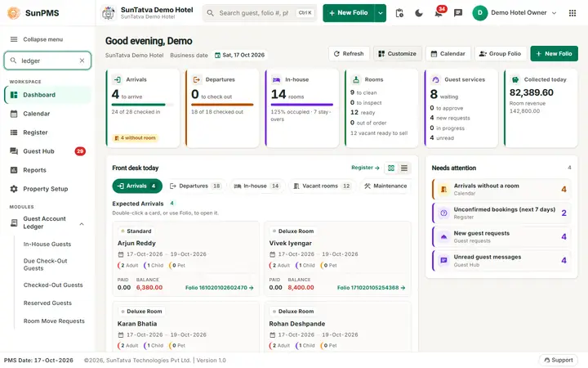Open the clipboard clock icon in header
Viewport: 588px width, 368px height.
[x=399, y=13]
